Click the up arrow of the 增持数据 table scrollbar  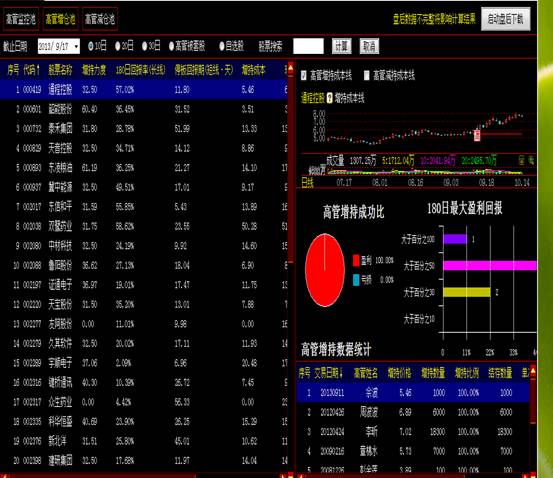coord(533,370)
